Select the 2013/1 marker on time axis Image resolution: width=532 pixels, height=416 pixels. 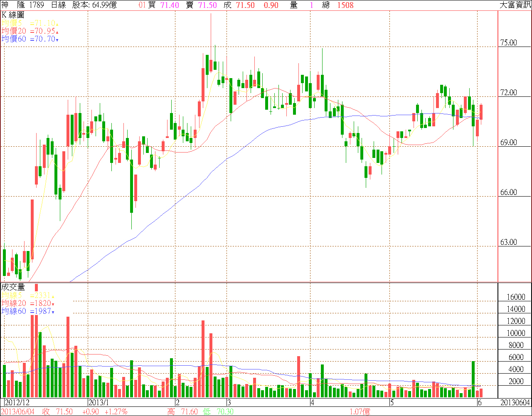(x=99, y=403)
